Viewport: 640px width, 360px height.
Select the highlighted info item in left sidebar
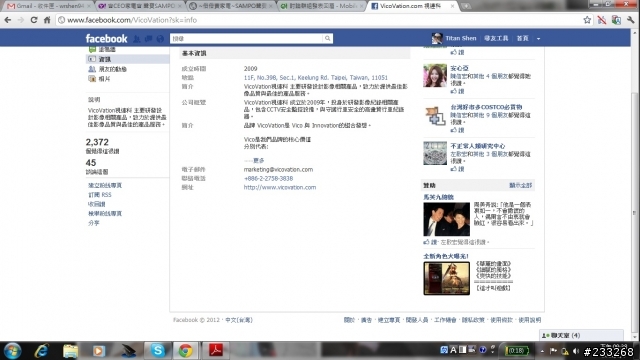pos(128,59)
